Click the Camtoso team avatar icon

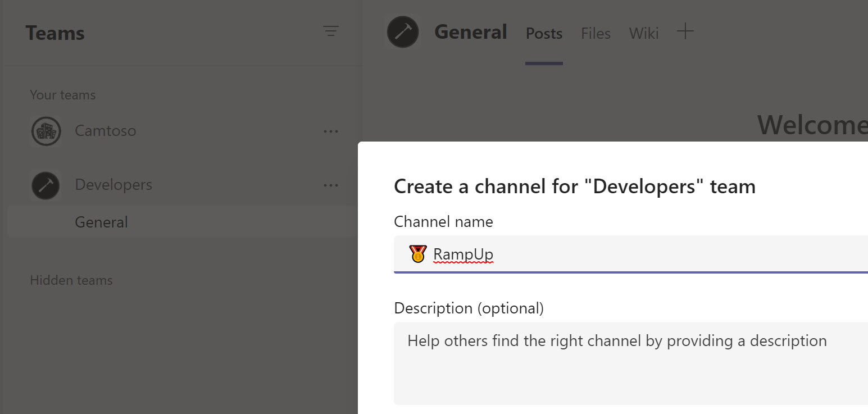click(x=46, y=131)
